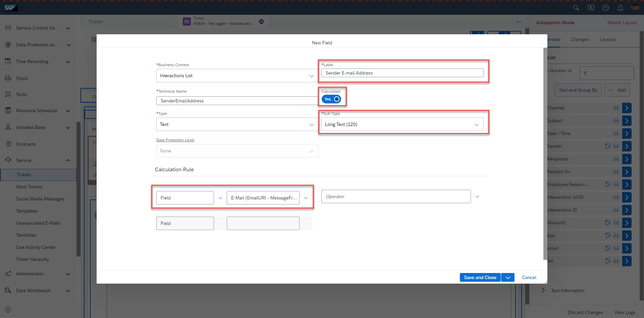The width and height of the screenshot is (644, 318).
Task: Click the Stock sidebar icon
Action: coord(8,78)
